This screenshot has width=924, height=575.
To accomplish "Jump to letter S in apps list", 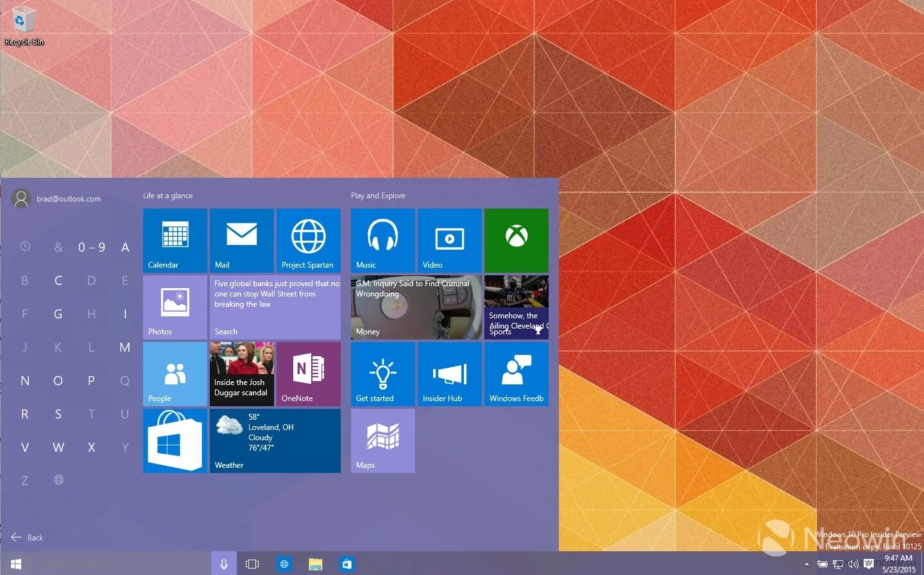I will coord(58,414).
